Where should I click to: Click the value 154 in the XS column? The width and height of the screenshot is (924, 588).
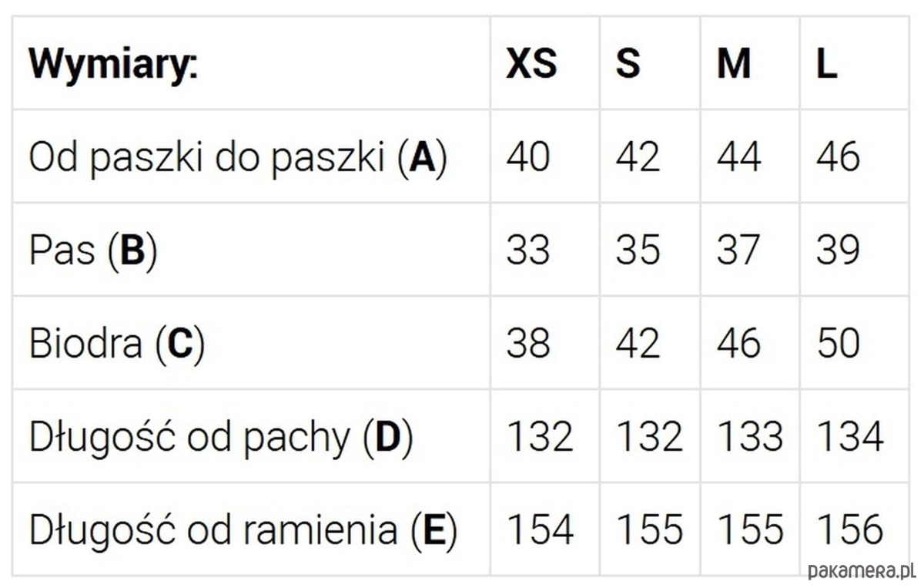(540, 530)
